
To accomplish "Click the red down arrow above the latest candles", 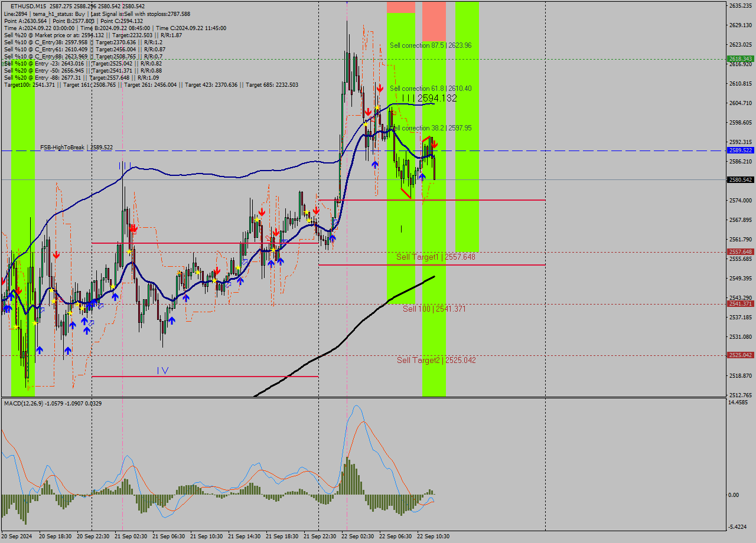I will coord(434,143).
